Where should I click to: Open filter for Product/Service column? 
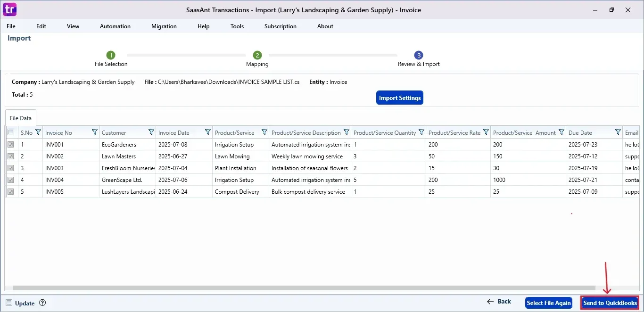click(264, 132)
